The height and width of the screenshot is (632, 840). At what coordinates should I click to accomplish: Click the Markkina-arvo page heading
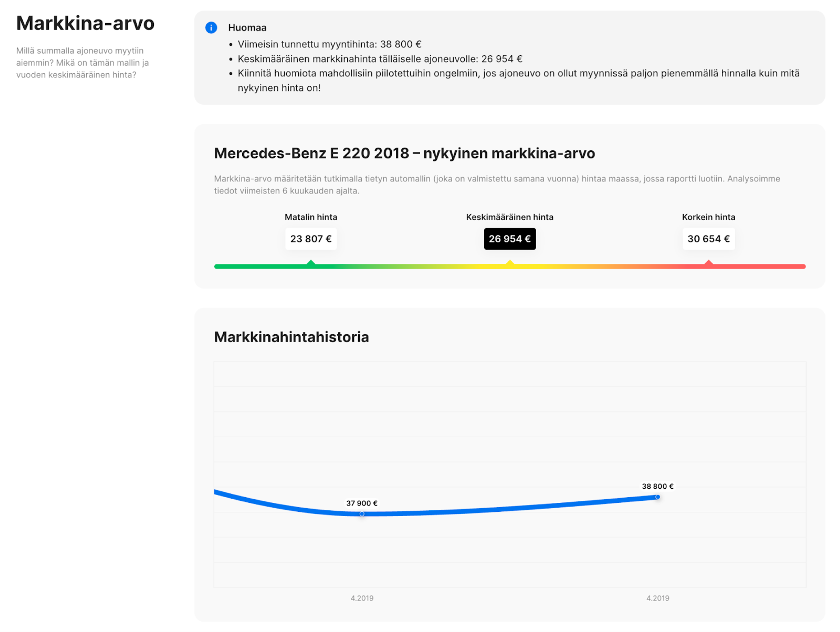(x=86, y=23)
